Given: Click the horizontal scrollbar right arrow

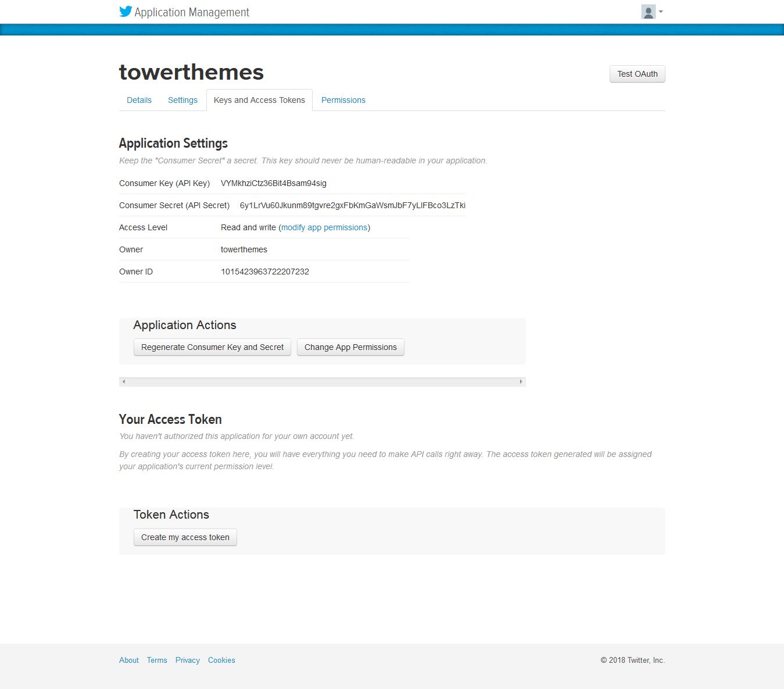Looking at the screenshot, I should point(521,382).
